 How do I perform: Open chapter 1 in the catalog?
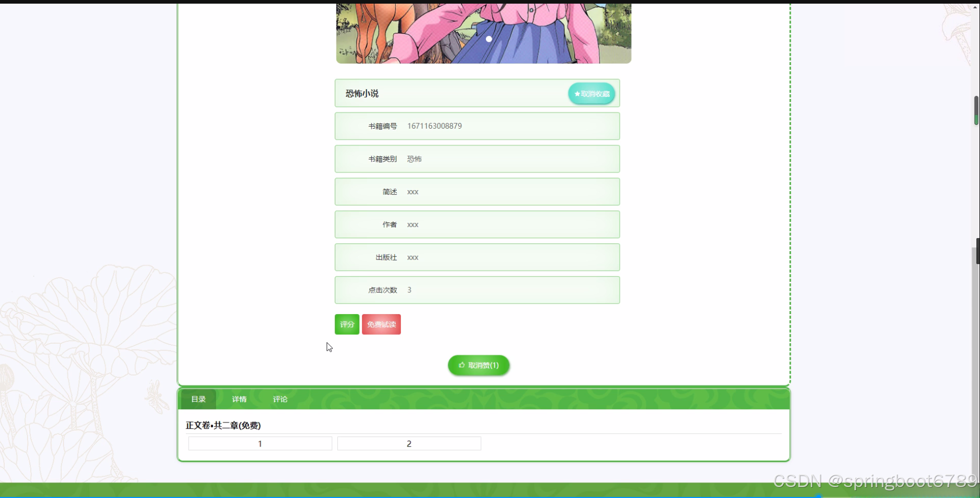(260, 444)
